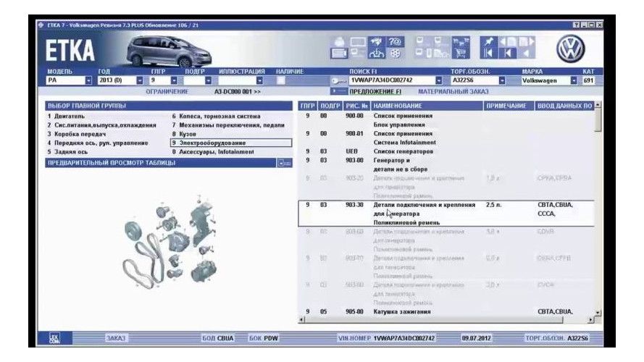Click the horizontal scrollbar right arrow
The width and height of the screenshot is (644, 362).
click(591, 319)
